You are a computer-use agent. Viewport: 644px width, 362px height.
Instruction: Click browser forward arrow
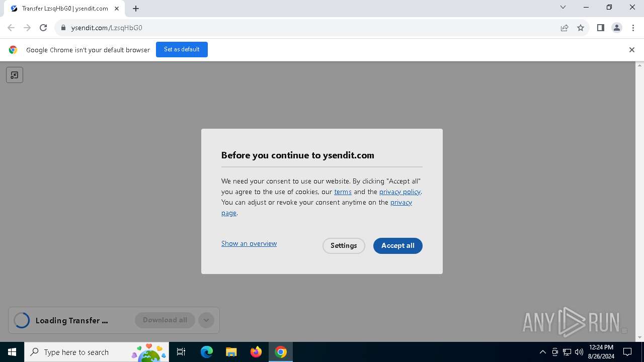pyautogui.click(x=27, y=28)
